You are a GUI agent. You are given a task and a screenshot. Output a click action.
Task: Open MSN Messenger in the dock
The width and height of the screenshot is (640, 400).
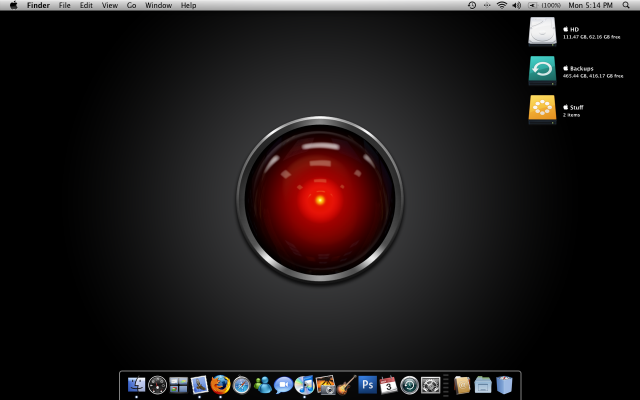[x=262, y=385]
